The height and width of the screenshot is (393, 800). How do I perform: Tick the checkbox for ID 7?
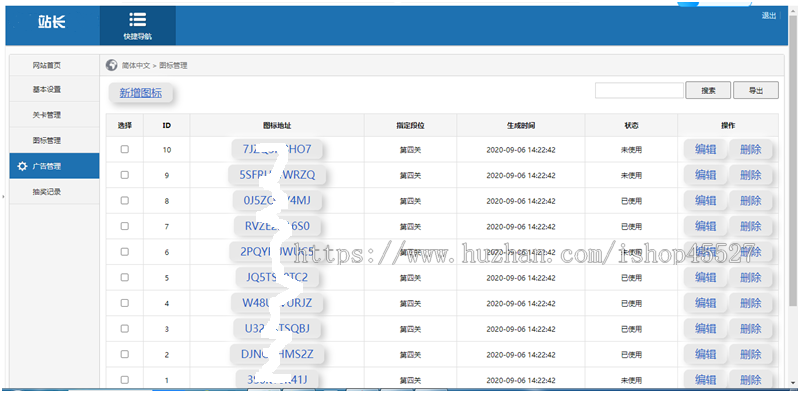pyautogui.click(x=124, y=226)
